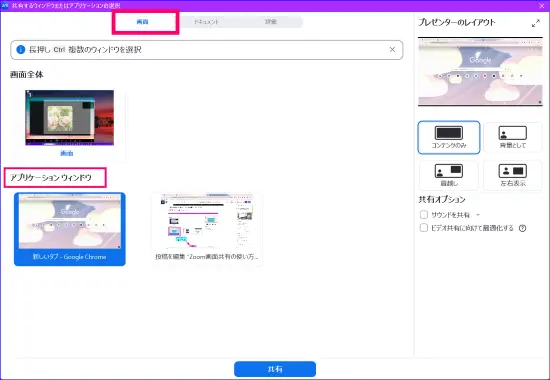Choose the 肩越し layout option
This screenshot has width=550, height=380.
coord(449,175)
